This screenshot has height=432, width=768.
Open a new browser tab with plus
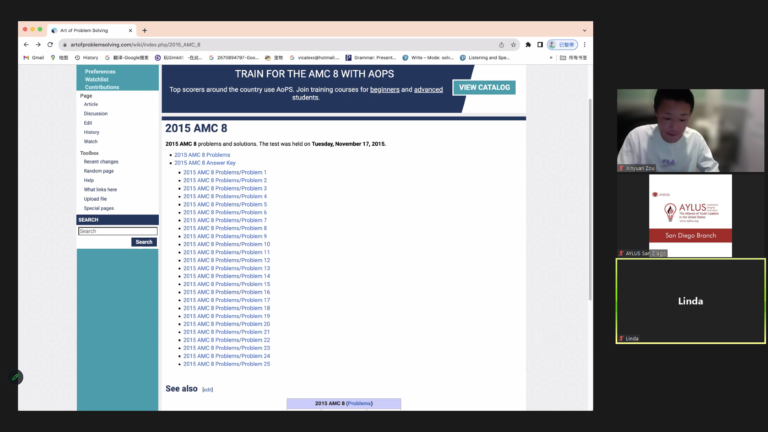144,30
